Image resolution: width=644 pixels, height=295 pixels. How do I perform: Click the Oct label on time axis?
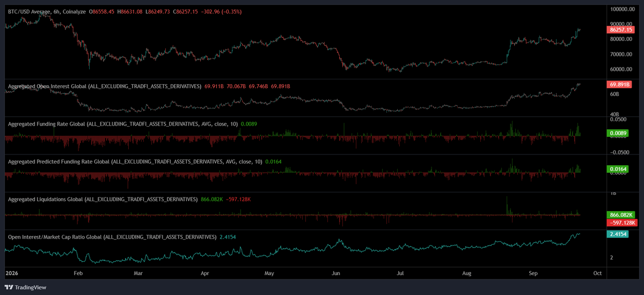point(598,273)
